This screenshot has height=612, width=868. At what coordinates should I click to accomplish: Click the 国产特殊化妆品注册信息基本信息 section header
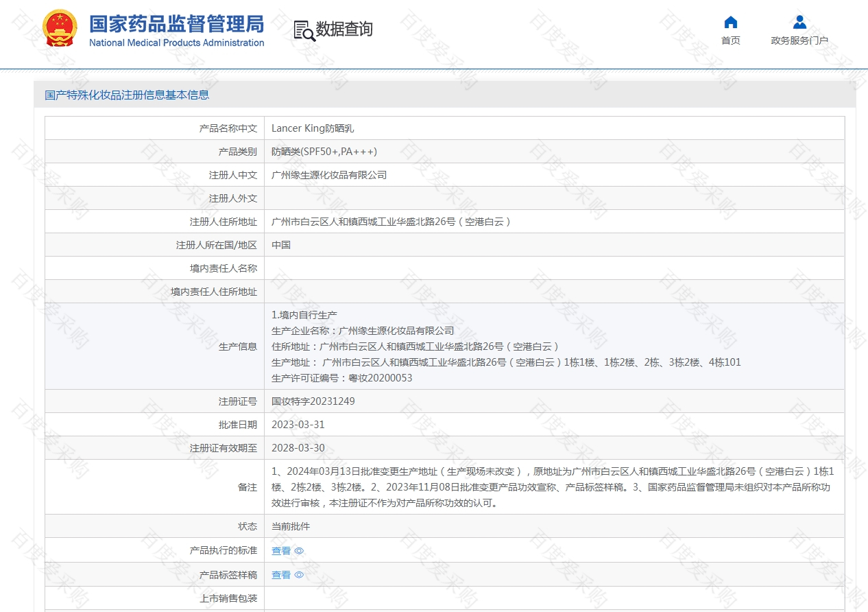tap(127, 95)
